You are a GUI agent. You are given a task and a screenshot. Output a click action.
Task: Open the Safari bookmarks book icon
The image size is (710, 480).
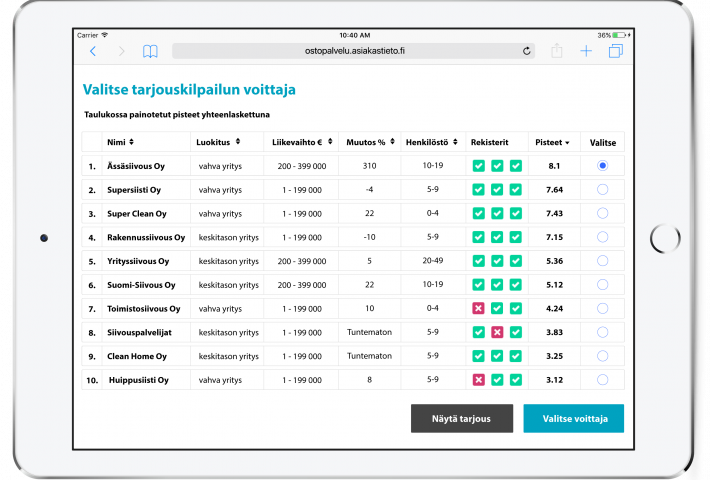[150, 51]
